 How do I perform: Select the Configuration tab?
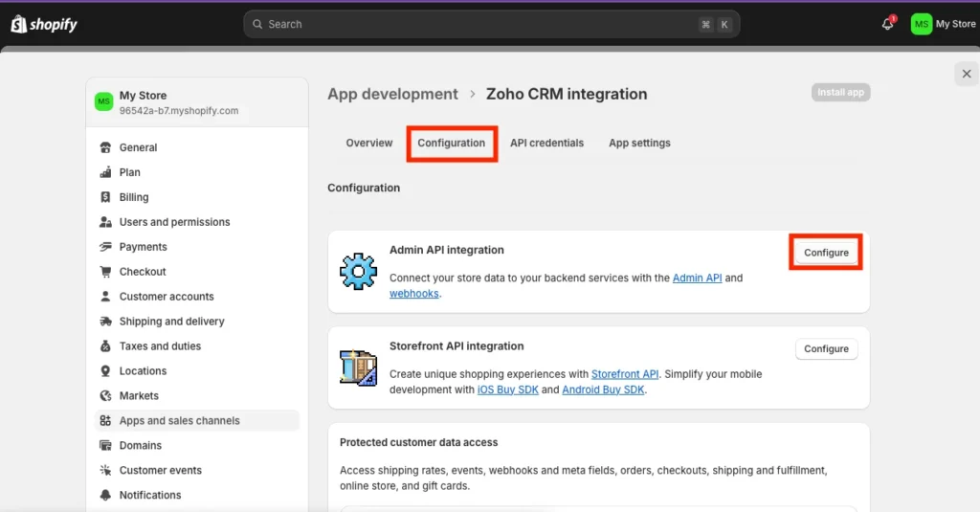click(452, 144)
